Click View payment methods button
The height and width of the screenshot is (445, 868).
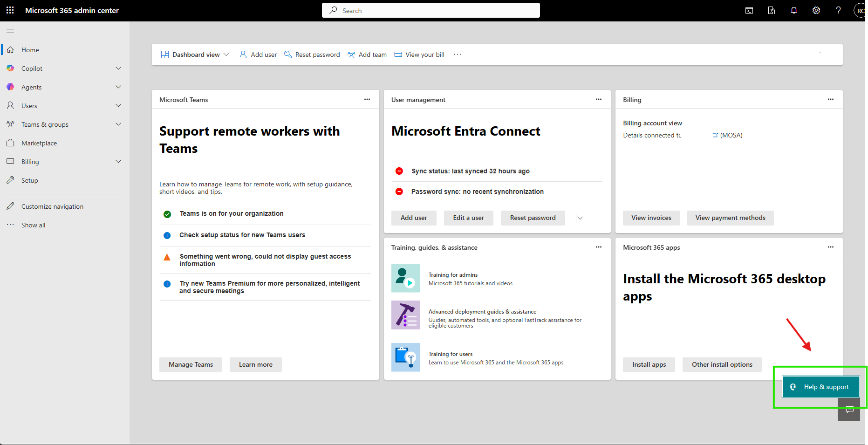tap(731, 218)
